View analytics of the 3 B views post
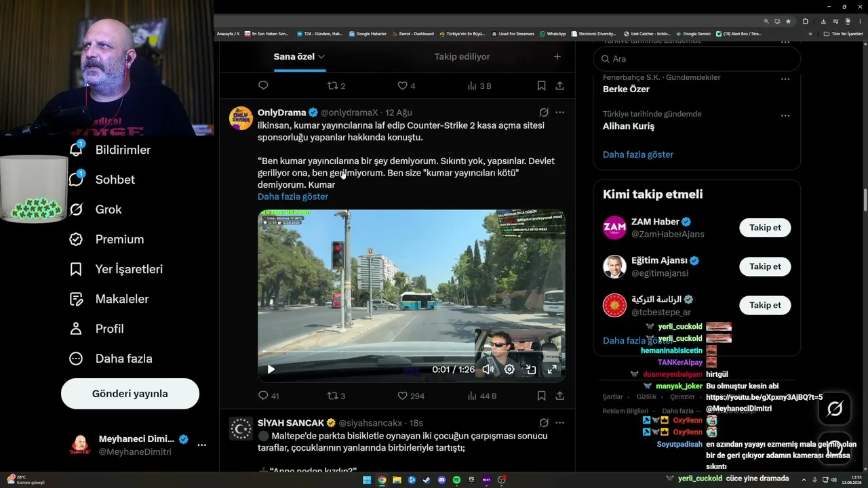 point(479,86)
